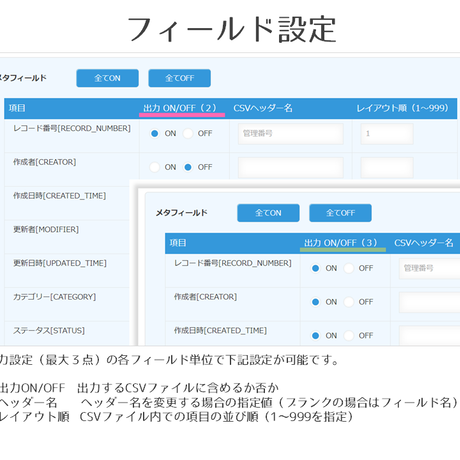Select ON for CREATOR in front panel

315,302
